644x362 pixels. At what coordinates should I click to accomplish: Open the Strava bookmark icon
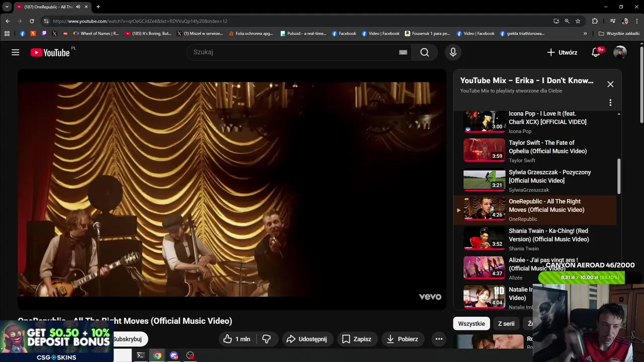coord(33,34)
